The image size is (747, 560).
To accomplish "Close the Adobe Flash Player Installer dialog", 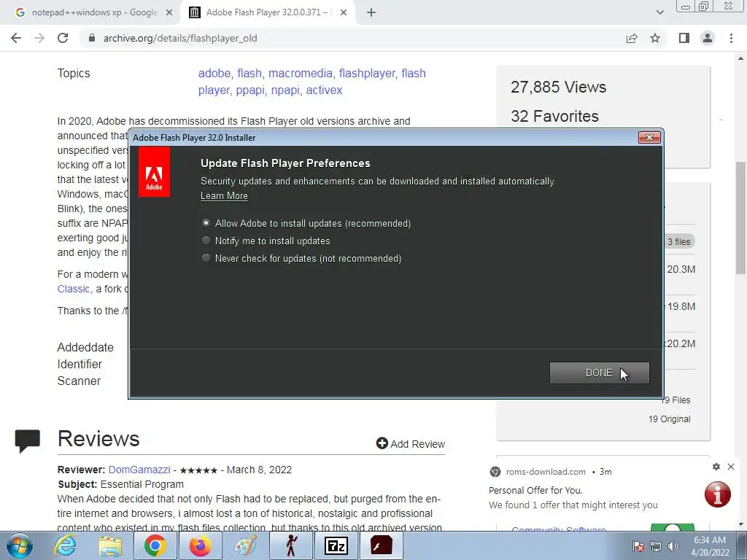I will pyautogui.click(x=649, y=138).
